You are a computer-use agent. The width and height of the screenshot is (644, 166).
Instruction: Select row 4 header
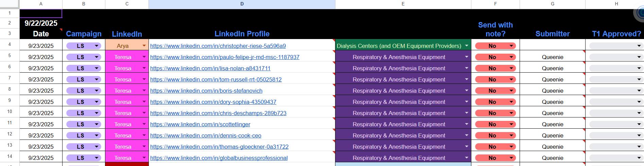(10, 44)
